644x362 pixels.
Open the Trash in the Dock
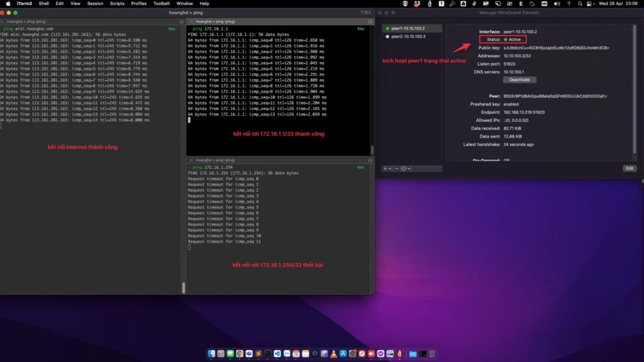pyautogui.click(x=431, y=354)
